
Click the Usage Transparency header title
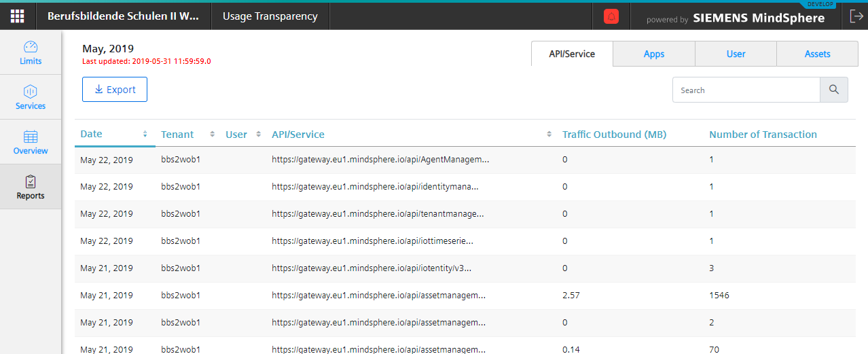270,16
